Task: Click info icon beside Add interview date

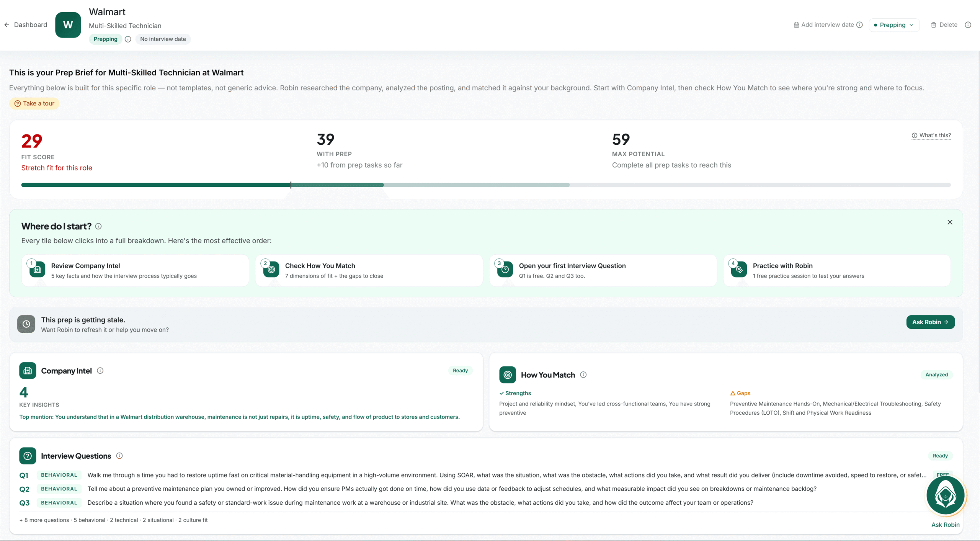Action: tap(859, 25)
